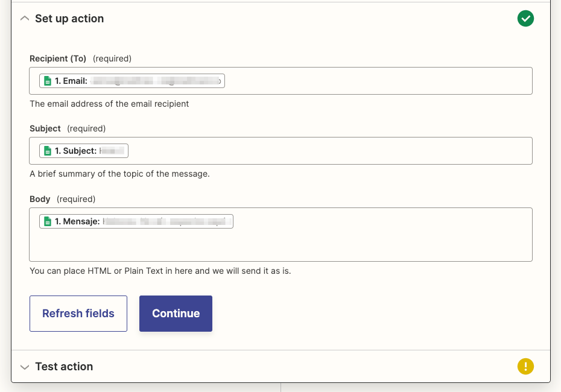
Task: Open the 'Test action' section title
Action: pos(64,367)
